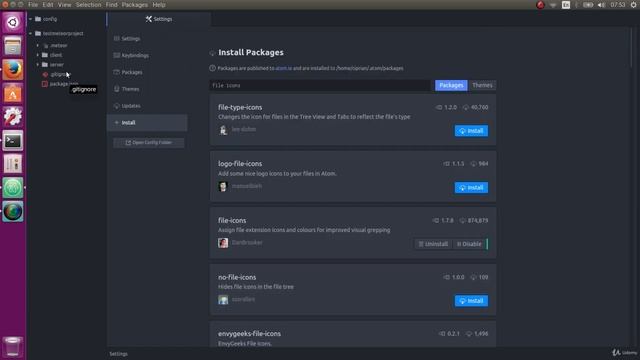The width and height of the screenshot is (640, 360).
Task: Click the package search input field
Action: coord(320,85)
